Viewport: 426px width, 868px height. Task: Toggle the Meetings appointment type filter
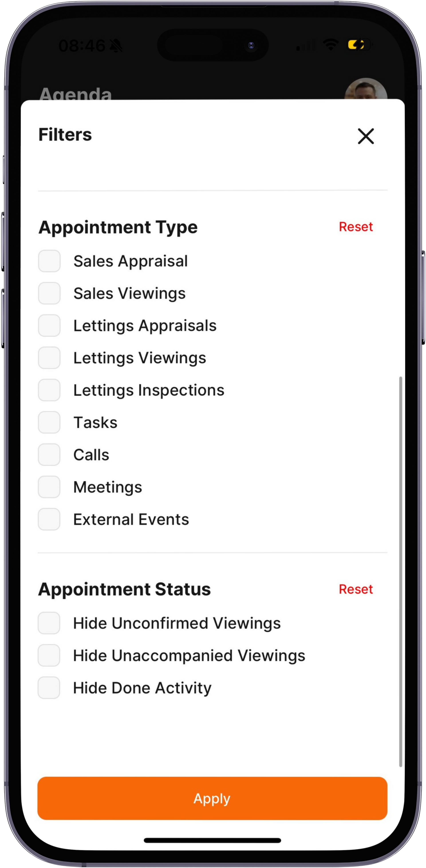[x=50, y=487]
